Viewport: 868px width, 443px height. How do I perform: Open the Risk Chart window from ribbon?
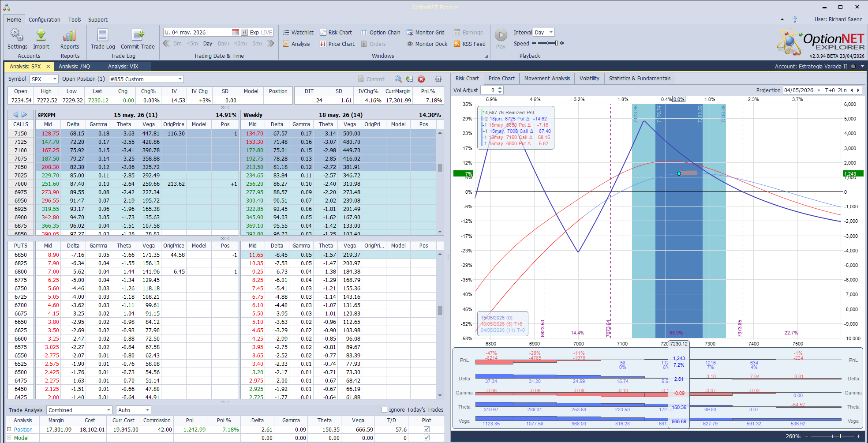click(336, 32)
